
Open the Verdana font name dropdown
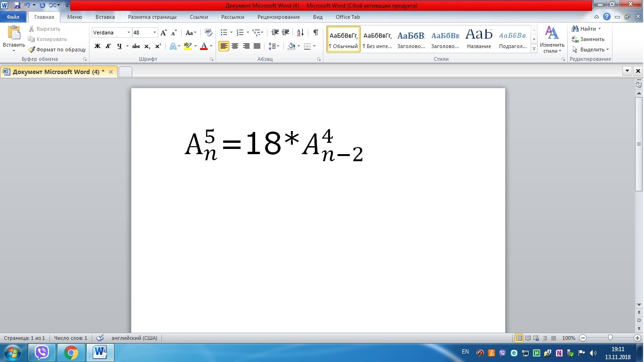point(129,33)
